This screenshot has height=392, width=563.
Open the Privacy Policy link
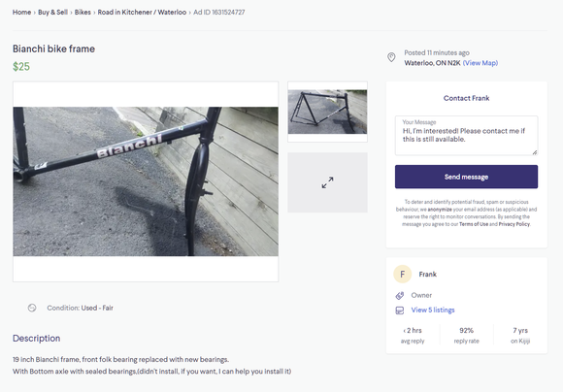coord(514,224)
